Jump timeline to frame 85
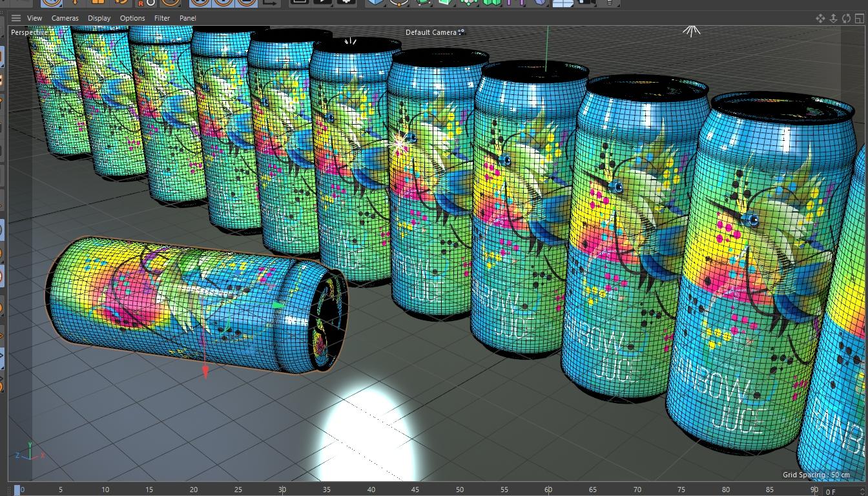Image resolution: width=868 pixels, height=496 pixels. (770, 490)
